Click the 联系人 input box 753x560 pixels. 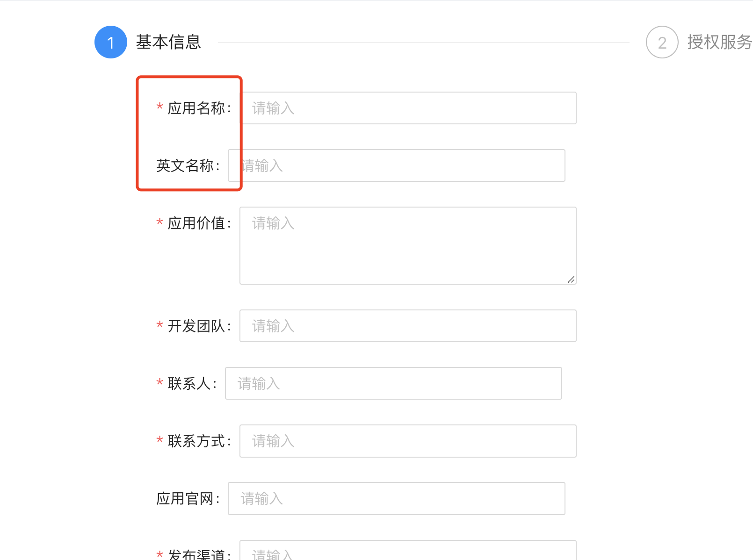[x=393, y=383]
